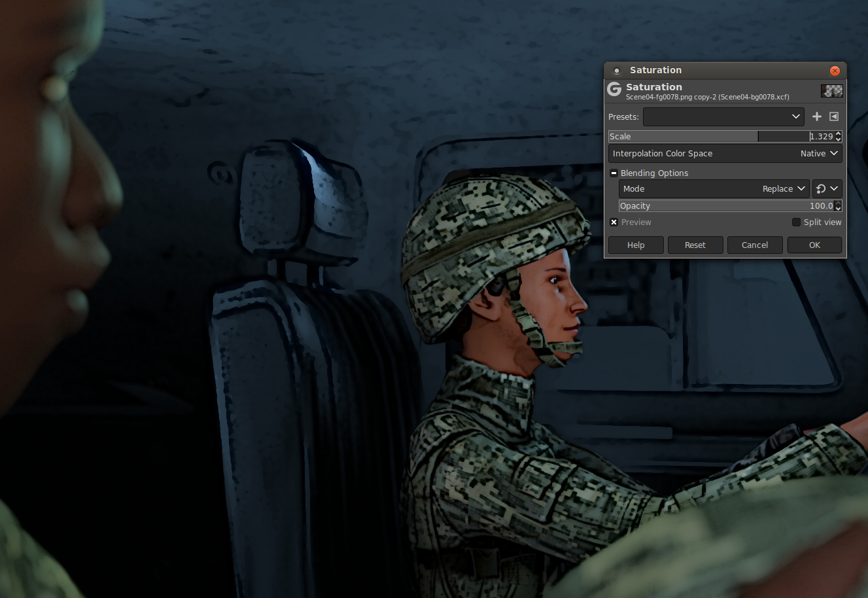Click the Reset button

tap(695, 245)
